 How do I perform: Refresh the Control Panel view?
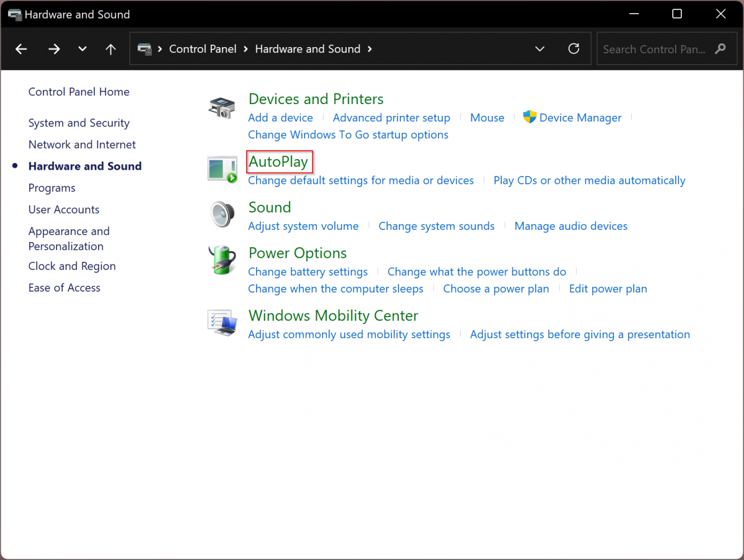[x=574, y=48]
